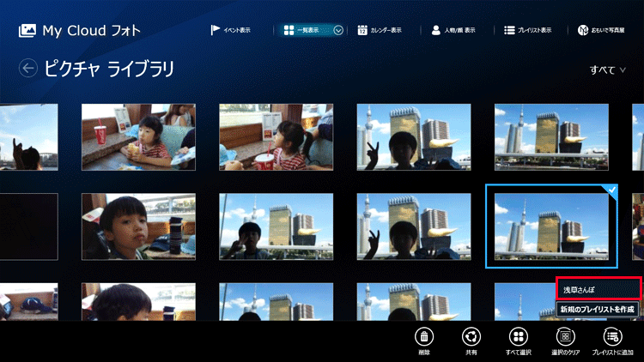Open おもいで写真展 photo exhibition

click(x=601, y=30)
